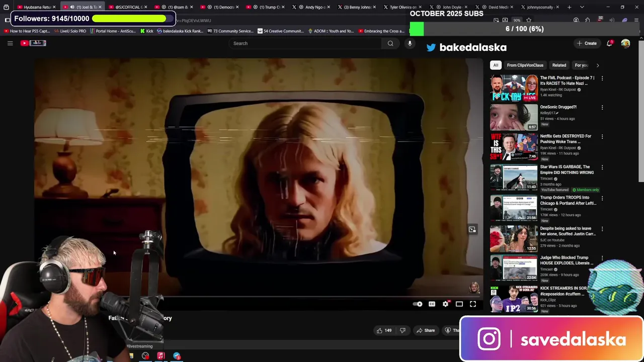Open 54 Creative Communit bookmark
Image resolution: width=644 pixels, height=362 pixels.
point(280,31)
